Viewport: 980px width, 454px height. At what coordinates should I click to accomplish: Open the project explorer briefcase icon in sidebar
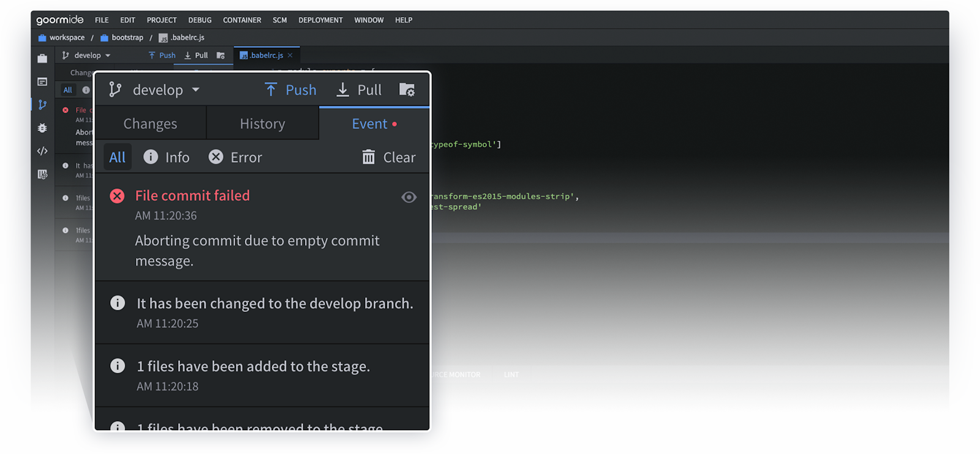coord(42,59)
